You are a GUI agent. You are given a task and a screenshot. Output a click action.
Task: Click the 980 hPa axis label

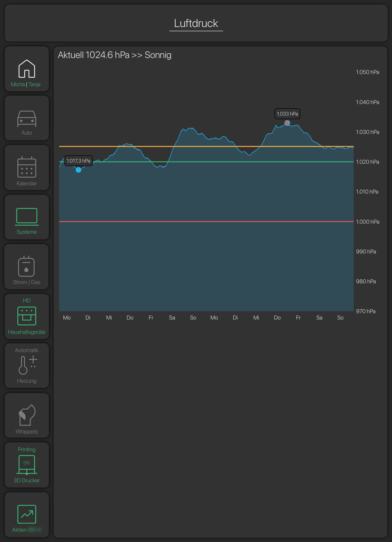click(366, 281)
